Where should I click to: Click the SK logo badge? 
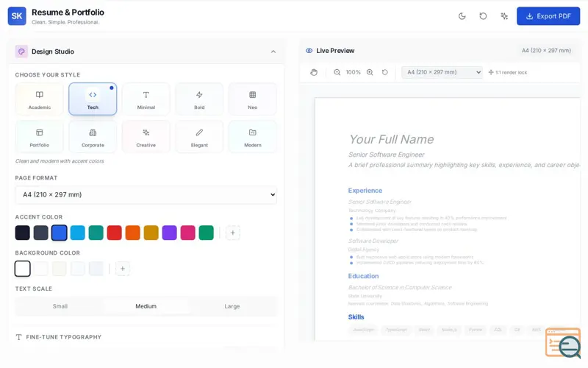pos(17,16)
